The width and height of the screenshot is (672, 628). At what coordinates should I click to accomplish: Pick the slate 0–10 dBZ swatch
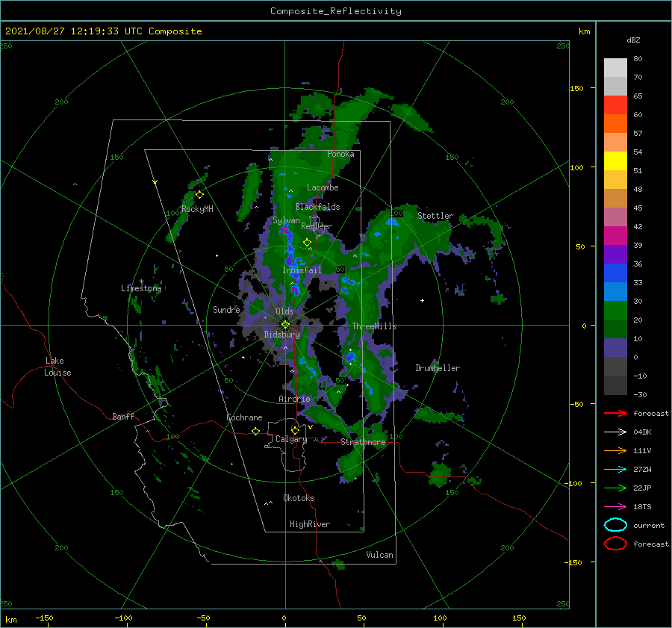pos(615,348)
